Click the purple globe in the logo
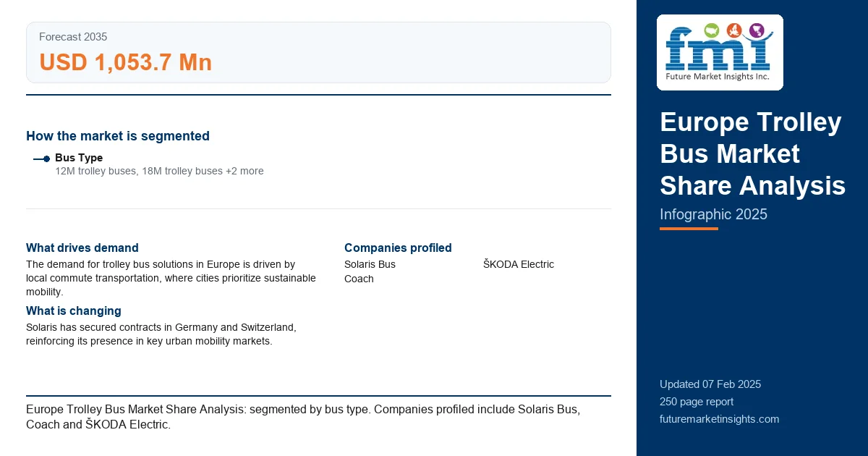The width and height of the screenshot is (868, 456). [757, 30]
